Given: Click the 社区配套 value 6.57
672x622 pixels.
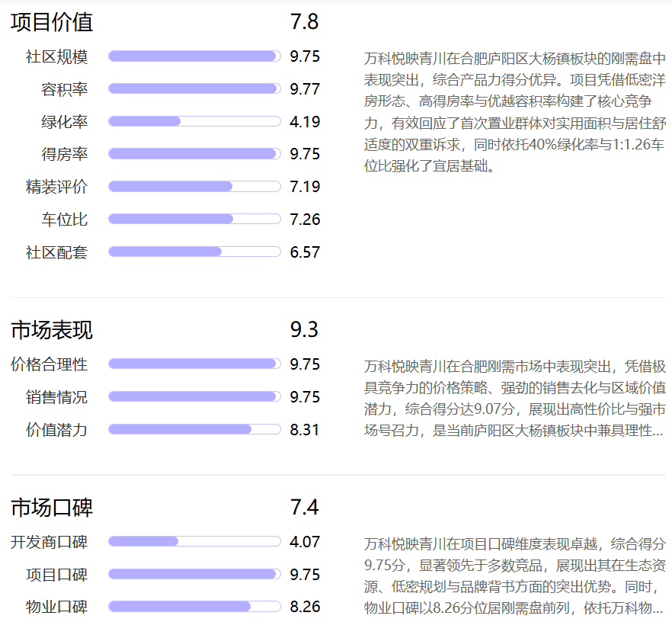Looking at the screenshot, I should point(305,252).
